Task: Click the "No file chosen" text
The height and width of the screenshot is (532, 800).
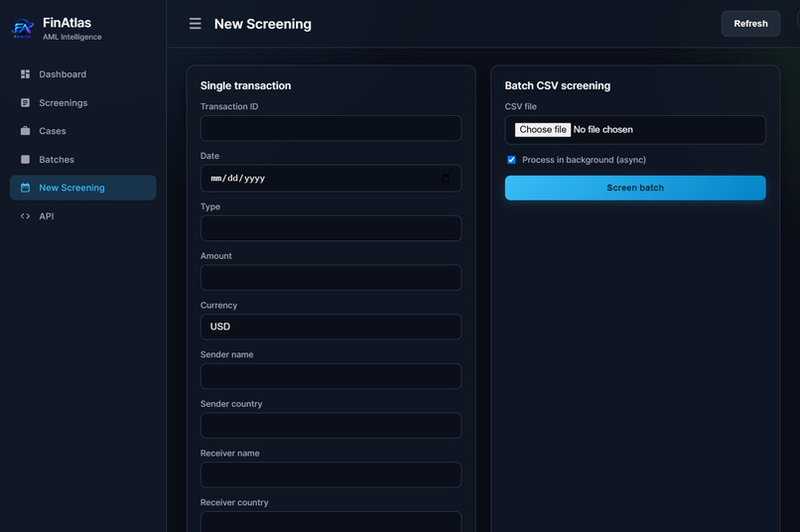Action: point(603,130)
